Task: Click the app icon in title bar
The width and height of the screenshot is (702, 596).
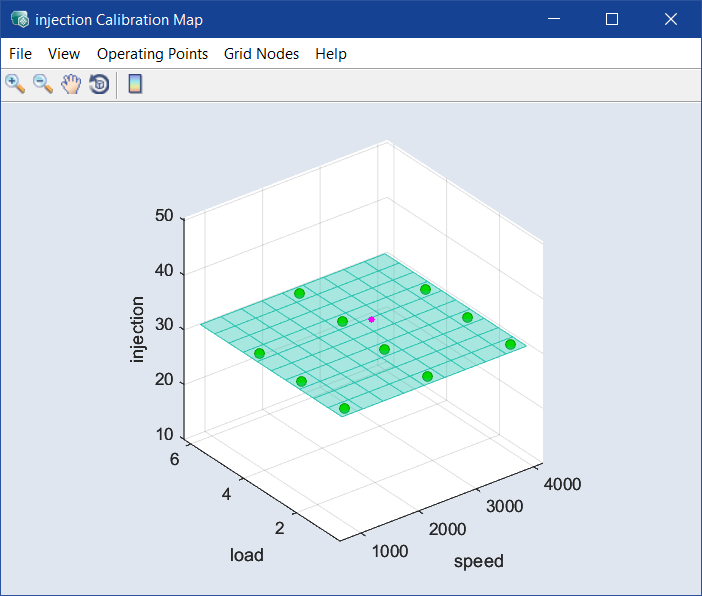Action: click(x=19, y=19)
